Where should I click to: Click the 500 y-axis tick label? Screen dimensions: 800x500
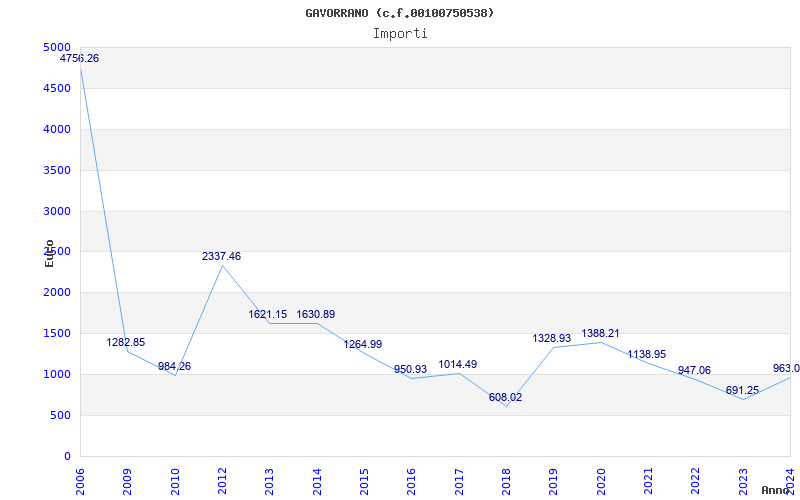coord(61,415)
